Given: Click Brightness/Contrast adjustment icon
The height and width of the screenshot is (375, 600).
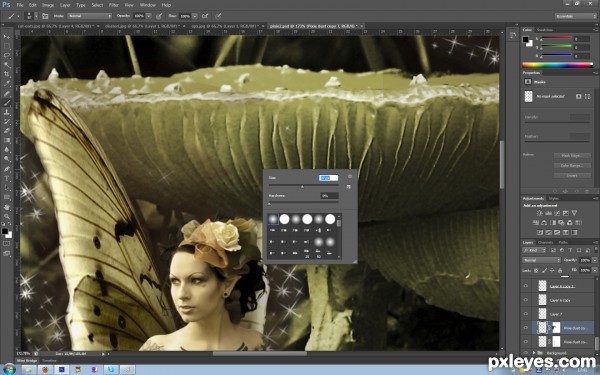Looking at the screenshot, I should [x=540, y=213].
